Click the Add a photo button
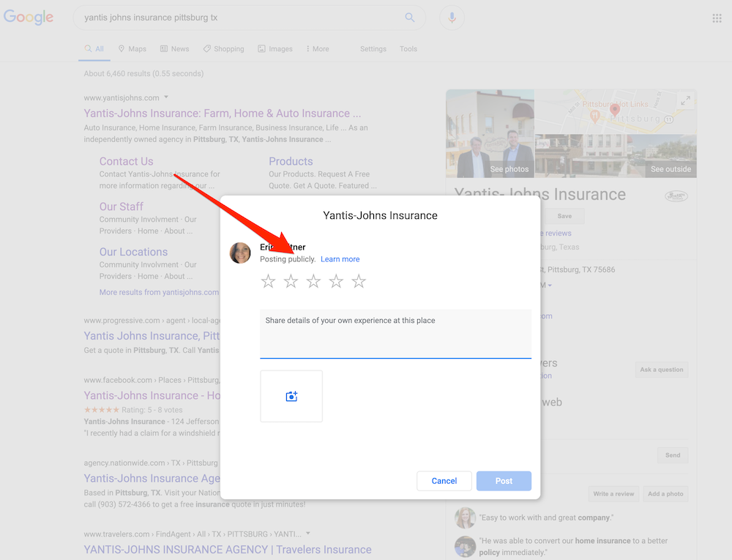This screenshot has width=732, height=560. (x=665, y=493)
